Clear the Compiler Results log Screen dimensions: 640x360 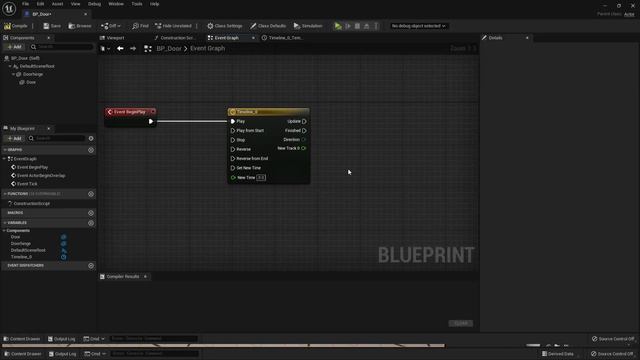point(461,323)
